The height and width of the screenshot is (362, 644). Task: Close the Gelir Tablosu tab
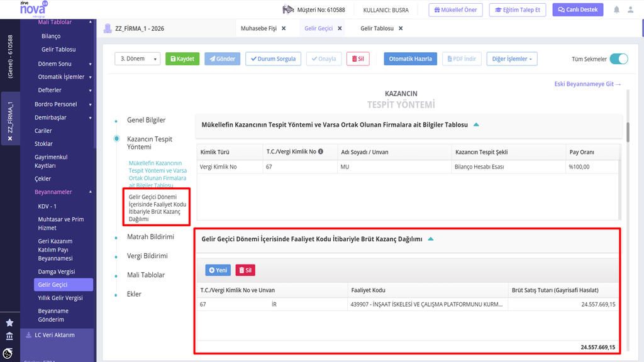(401, 28)
